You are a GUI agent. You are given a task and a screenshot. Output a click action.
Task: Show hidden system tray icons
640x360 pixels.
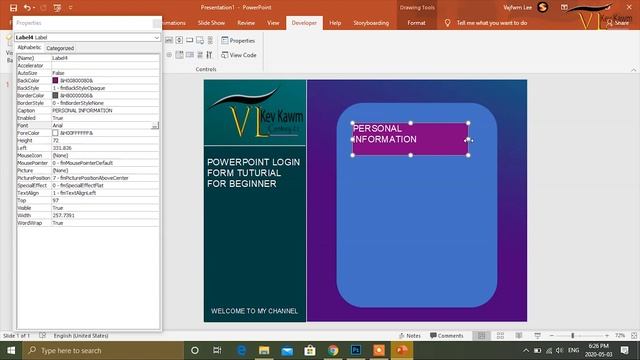tap(526, 350)
